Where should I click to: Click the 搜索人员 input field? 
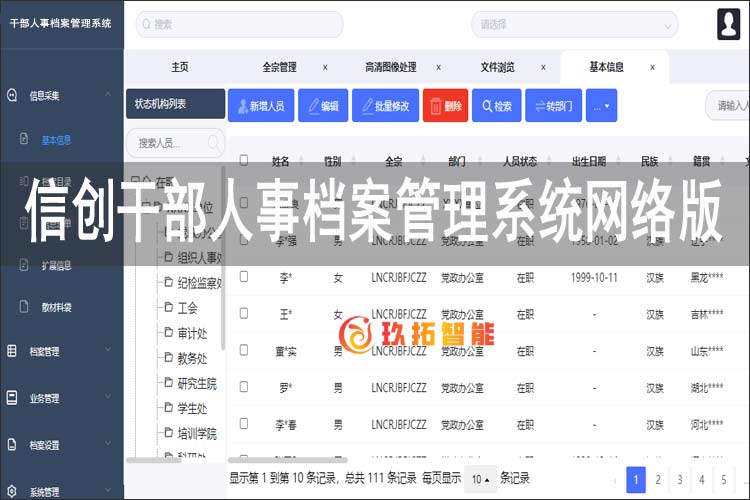tap(175, 143)
